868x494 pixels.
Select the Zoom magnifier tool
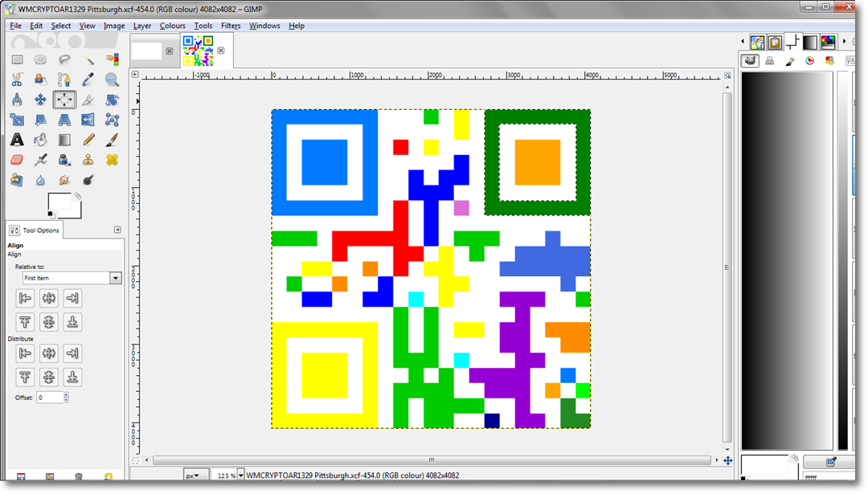[112, 80]
